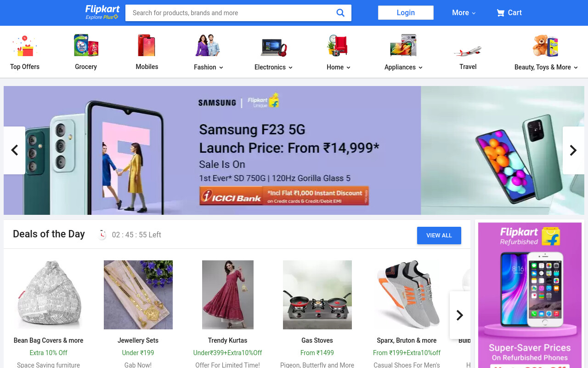Click the Login button

(x=406, y=13)
